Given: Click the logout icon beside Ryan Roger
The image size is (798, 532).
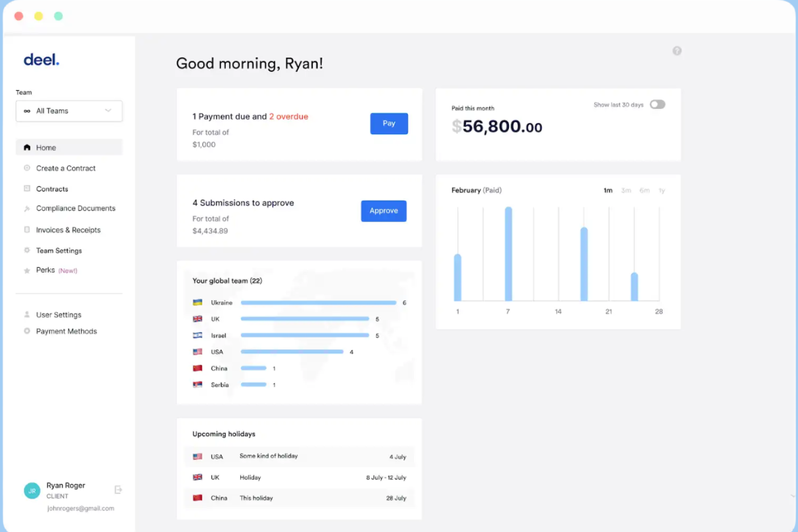Looking at the screenshot, I should (x=118, y=489).
